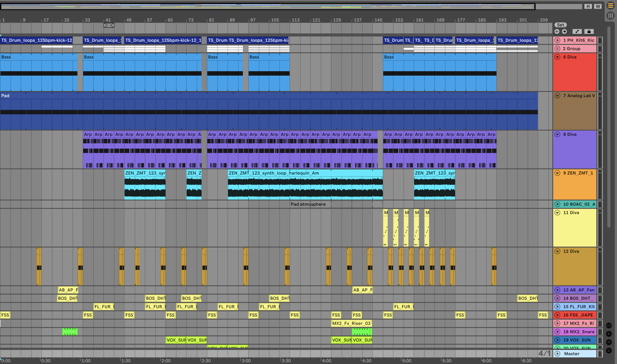Click the W optimize width button
The image size is (617, 364).
(598, 6)
